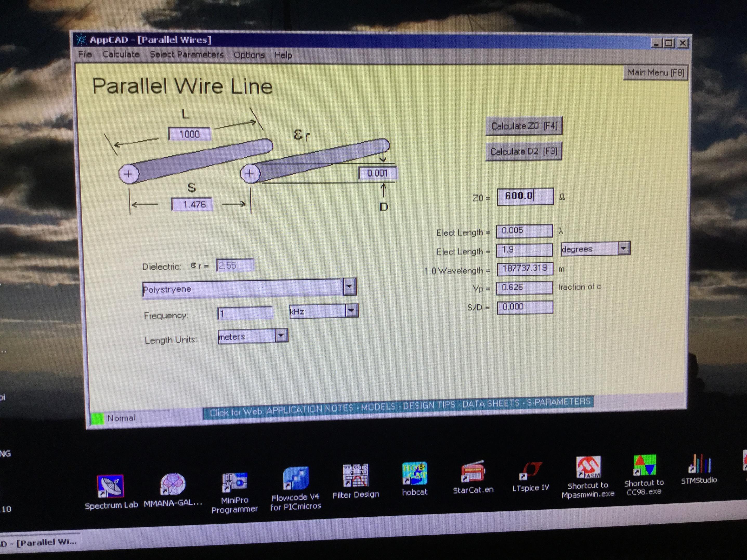This screenshot has width=747, height=560.
Task: Launch the hobcat desktop icon
Action: [x=415, y=479]
